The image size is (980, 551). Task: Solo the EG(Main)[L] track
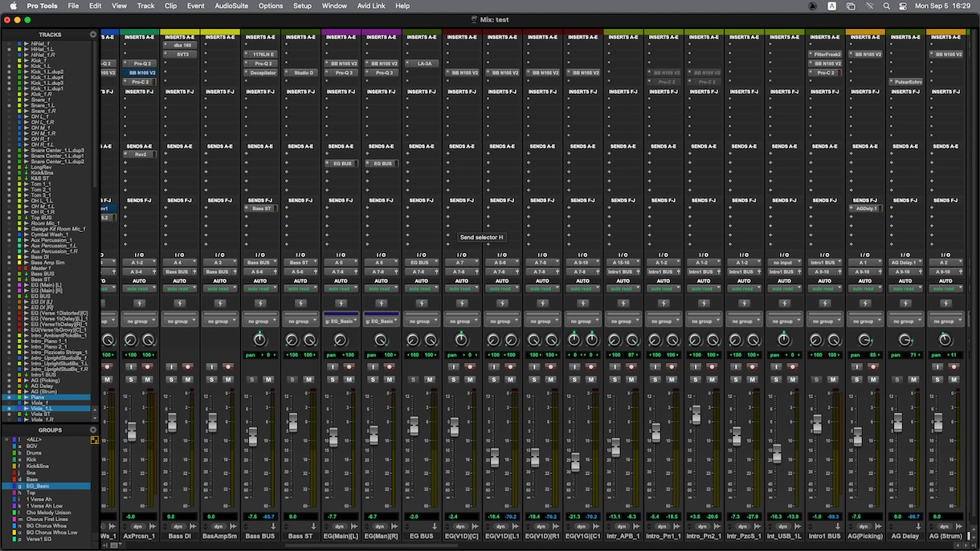(x=333, y=379)
